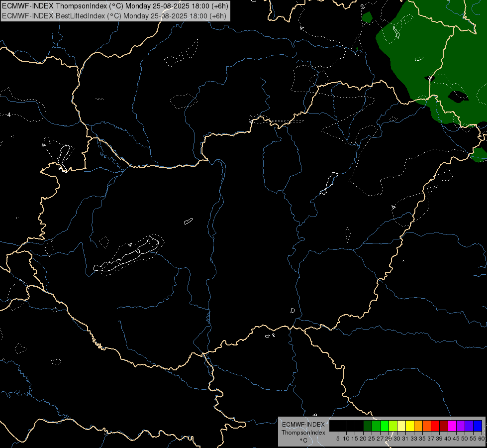Screen dimensions: 487x448
Task: Select the medium green 25-27 legend swatch
Action: [376, 426]
